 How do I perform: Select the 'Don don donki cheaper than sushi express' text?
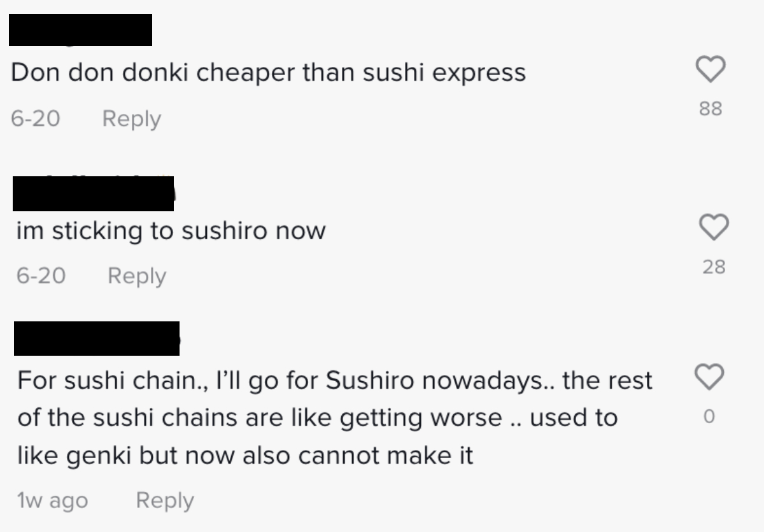268,73
